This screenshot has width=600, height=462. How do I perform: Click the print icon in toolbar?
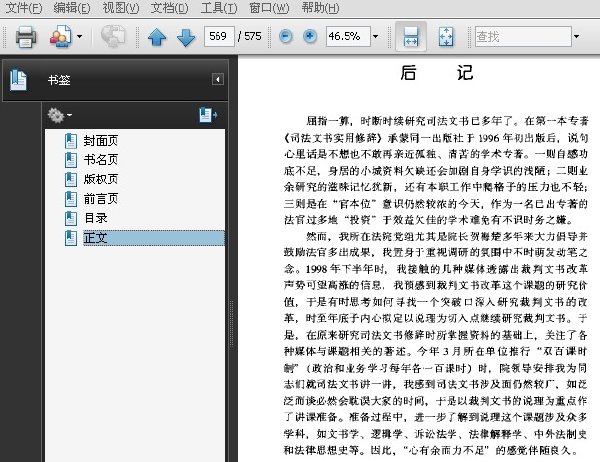tap(26, 37)
